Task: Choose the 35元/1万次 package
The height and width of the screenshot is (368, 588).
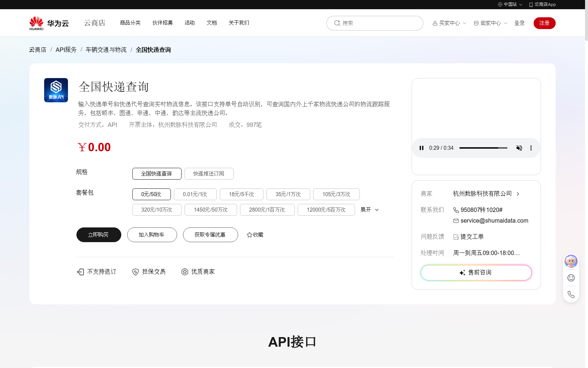Action: [288, 194]
